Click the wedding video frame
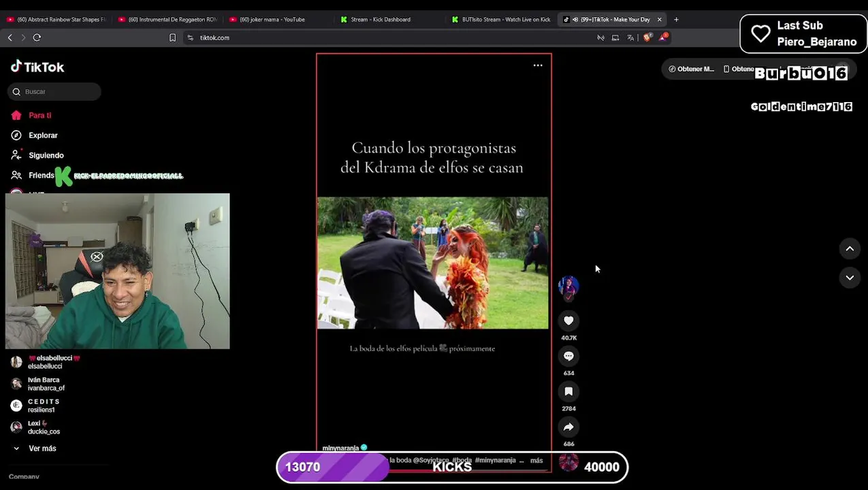868x490 pixels. (x=432, y=263)
